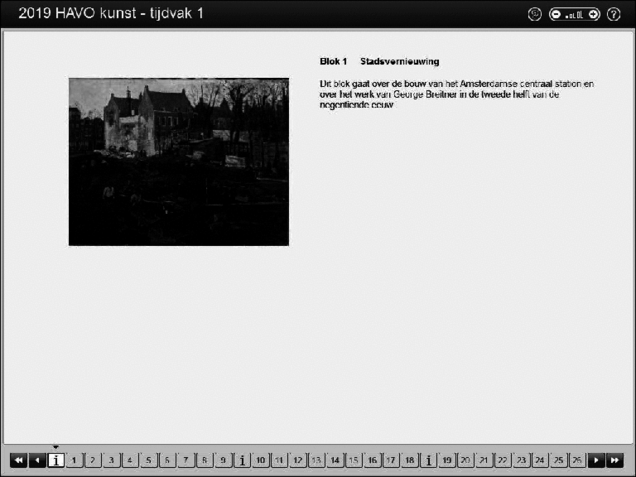Go to question 5
Viewport: 636px width, 477px height.
(149, 460)
